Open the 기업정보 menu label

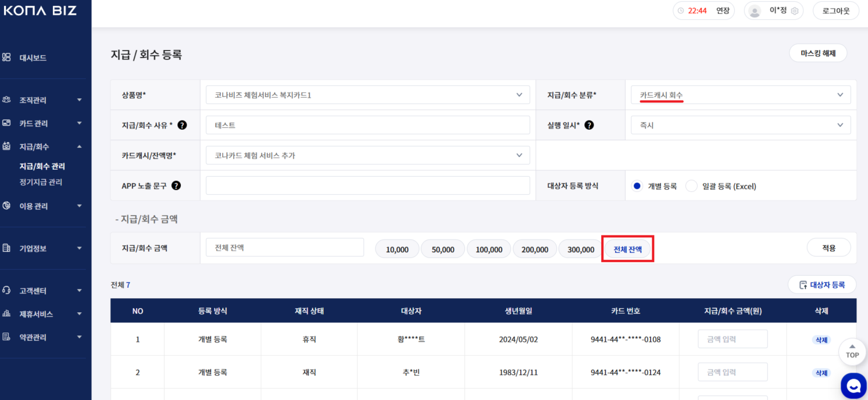pyautogui.click(x=33, y=248)
